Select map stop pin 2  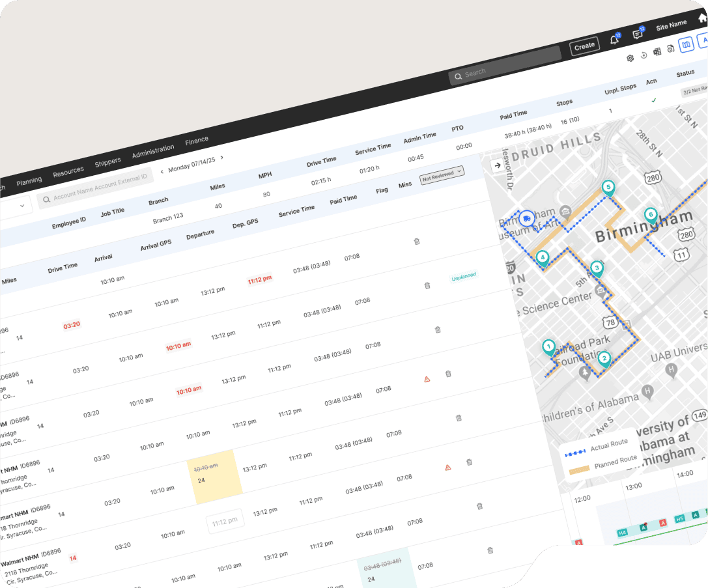(x=604, y=359)
